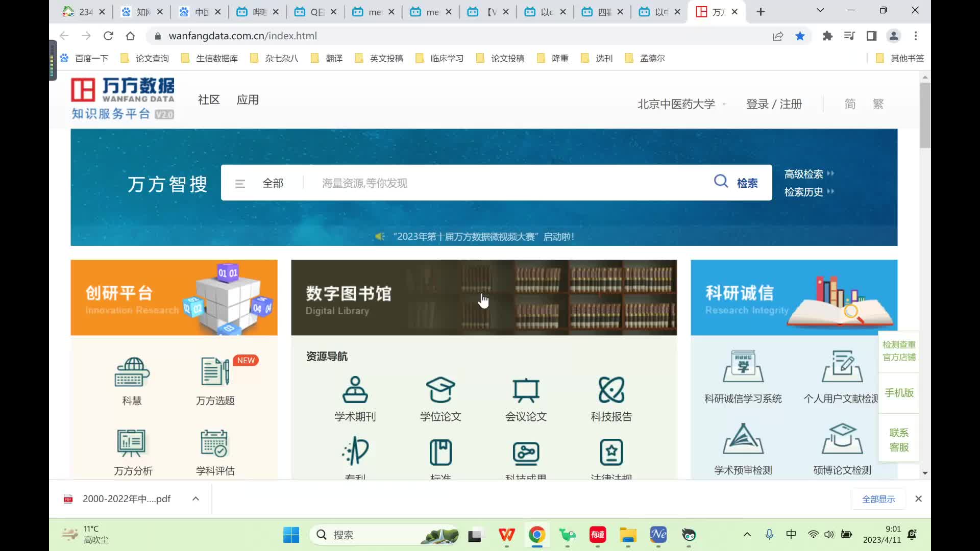Open Windows Start button

click(x=291, y=535)
